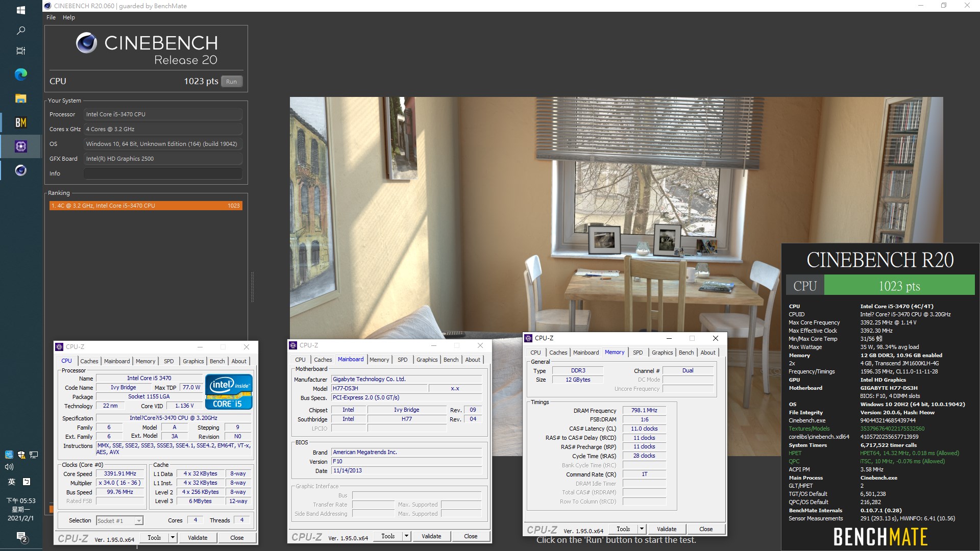Open the taskbar clock and date
Viewport: 980px width, 551px height.
coord(21,509)
